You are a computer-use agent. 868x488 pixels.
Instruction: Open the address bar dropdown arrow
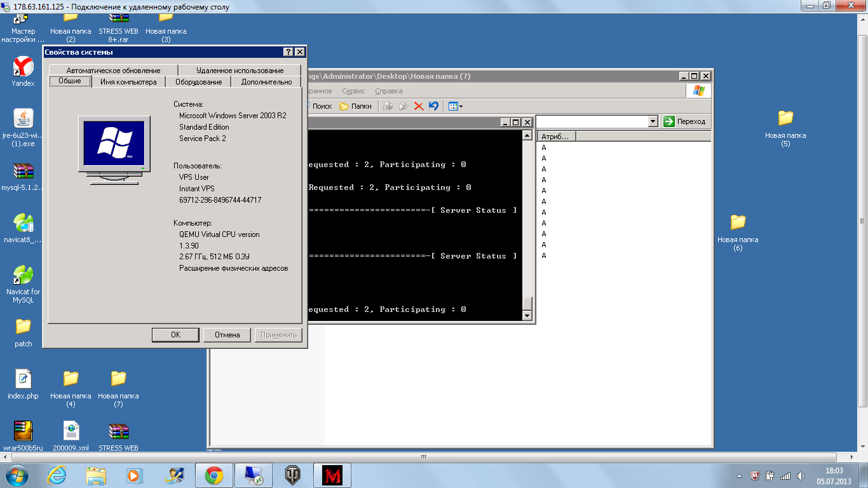pos(652,121)
